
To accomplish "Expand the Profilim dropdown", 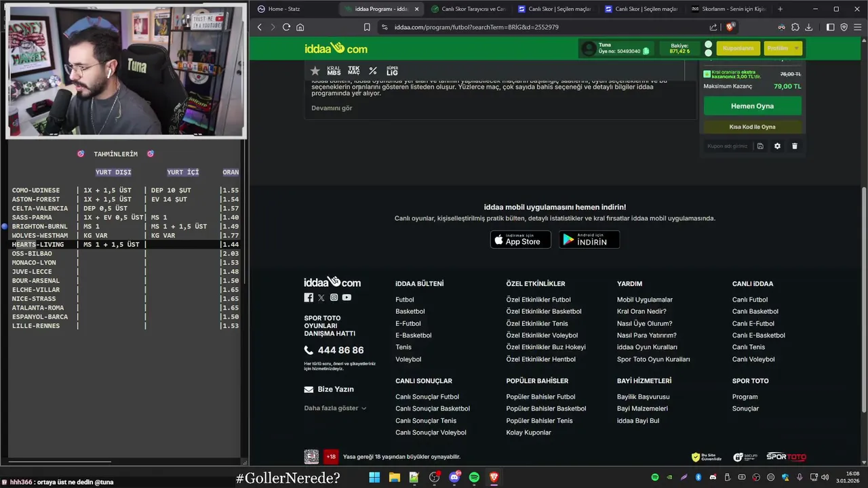I will click(x=783, y=48).
